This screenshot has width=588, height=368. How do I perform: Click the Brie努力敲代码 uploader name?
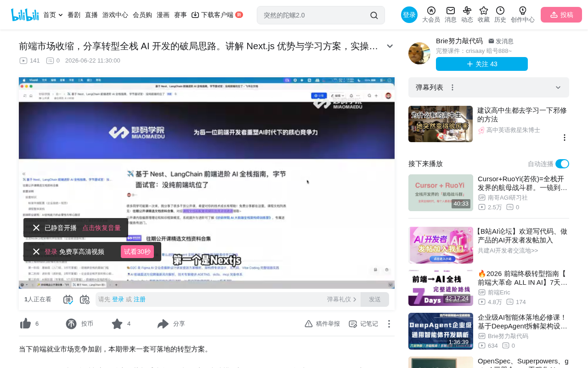pyautogui.click(x=459, y=41)
